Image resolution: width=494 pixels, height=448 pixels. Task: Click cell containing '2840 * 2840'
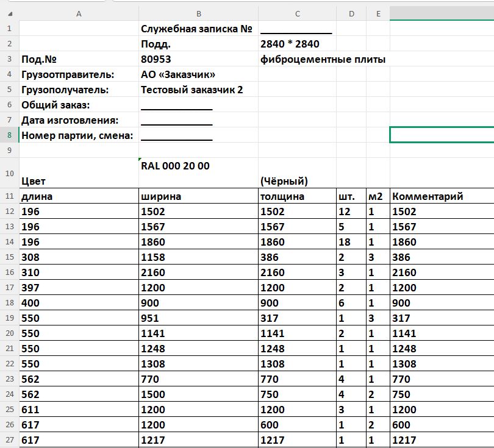[298, 44]
